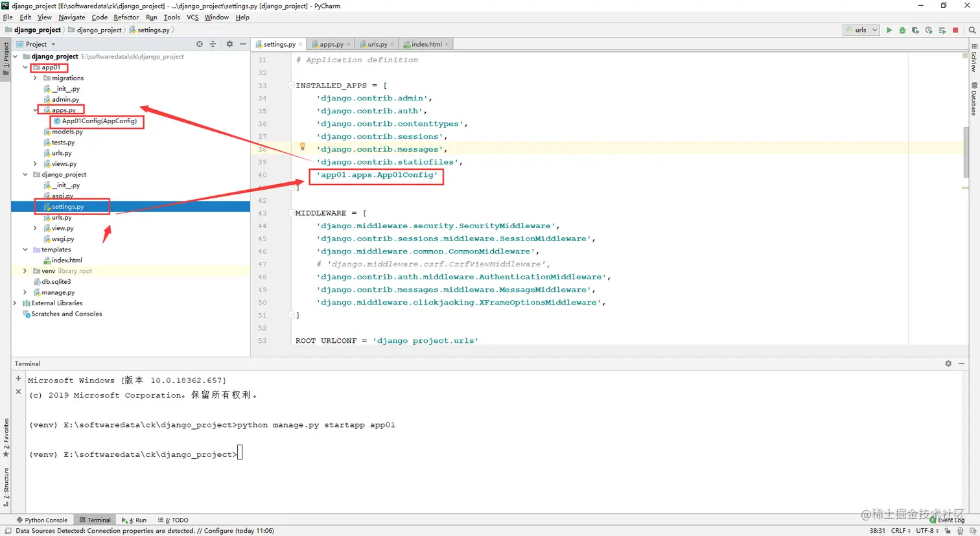Open Project panel gear settings
The image size is (980, 536).
(229, 44)
